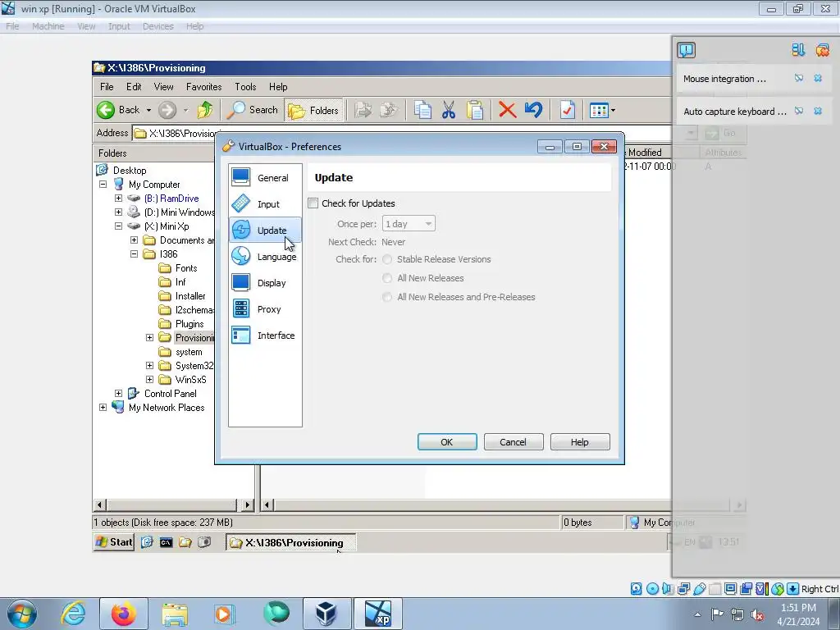Collapse the I386 folder node

[134, 254]
